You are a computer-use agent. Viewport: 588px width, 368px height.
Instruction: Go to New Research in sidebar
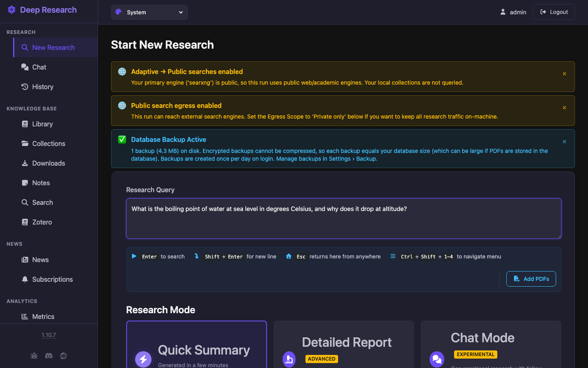click(56, 47)
